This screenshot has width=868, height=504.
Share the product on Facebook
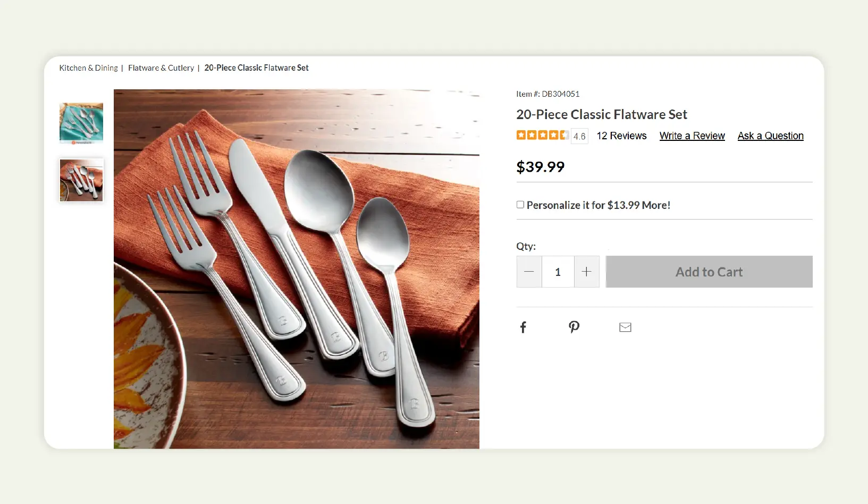pyautogui.click(x=523, y=326)
